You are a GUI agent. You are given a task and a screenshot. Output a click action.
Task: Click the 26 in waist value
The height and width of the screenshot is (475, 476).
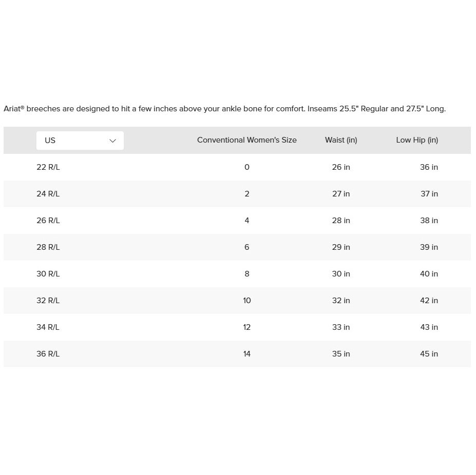coord(341,167)
